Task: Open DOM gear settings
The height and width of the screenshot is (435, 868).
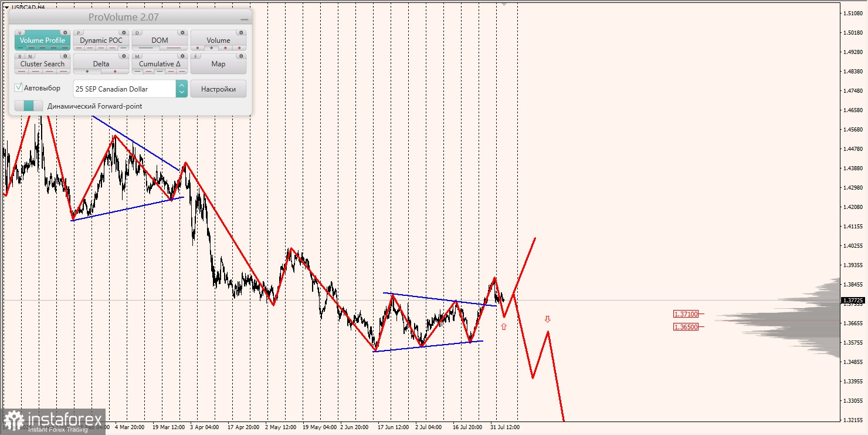Action: coord(182,32)
